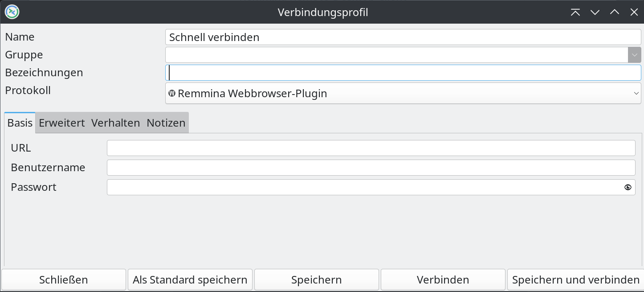Focus the Name text field
Viewport: 644px width, 292px height.
(x=403, y=37)
